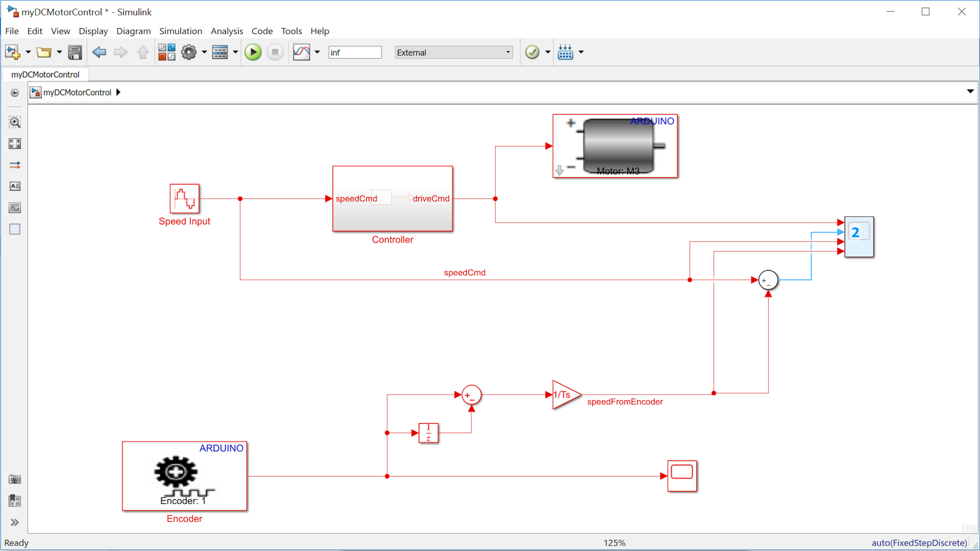Click the Model Advisor green checkmark icon
Image resolution: width=980 pixels, height=551 pixels.
[x=532, y=52]
